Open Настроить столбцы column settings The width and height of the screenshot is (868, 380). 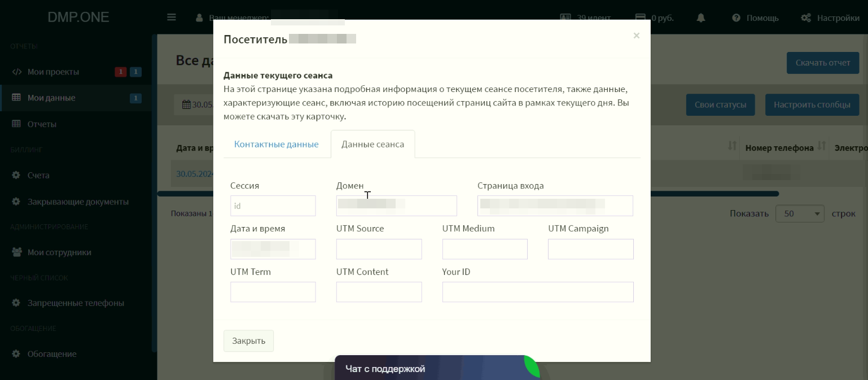point(812,104)
